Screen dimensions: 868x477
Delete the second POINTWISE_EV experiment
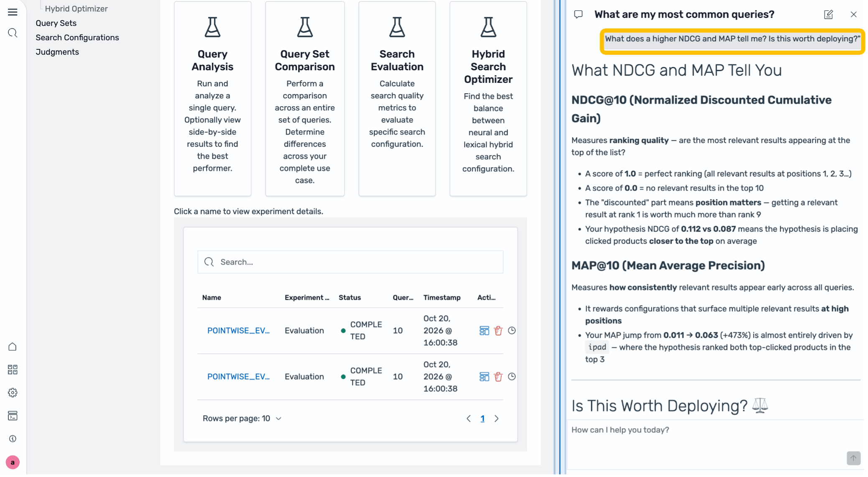498,377
